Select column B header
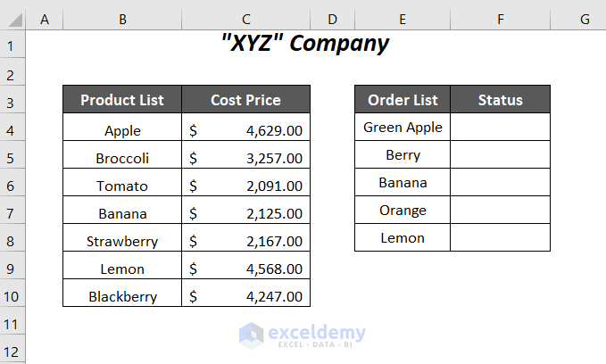606x364 pixels. click(122, 19)
